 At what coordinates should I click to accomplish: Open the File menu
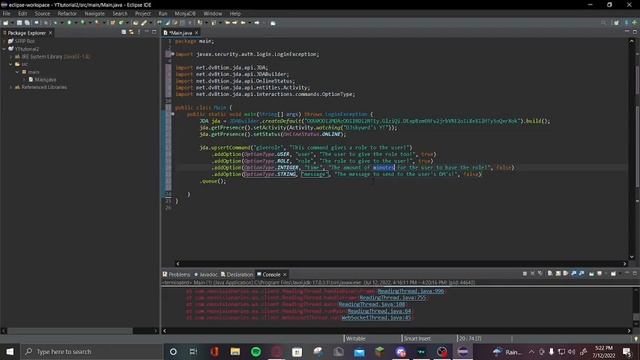click(x=7, y=13)
